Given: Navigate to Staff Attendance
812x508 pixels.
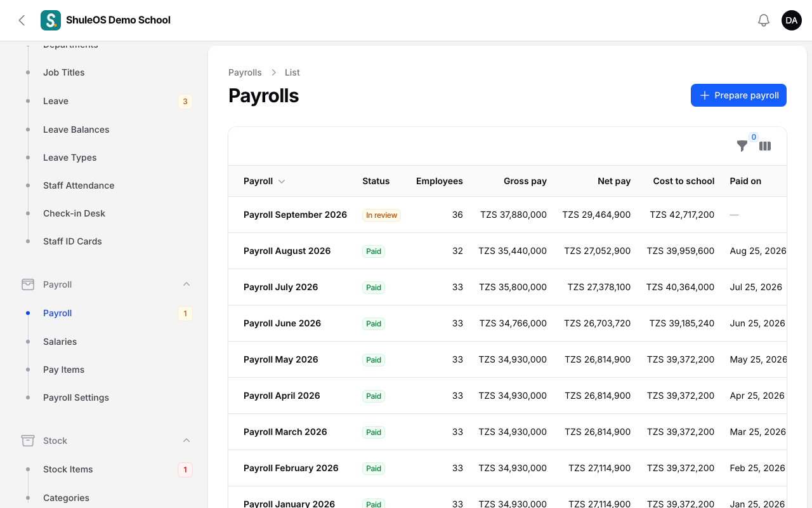Looking at the screenshot, I should click(x=79, y=185).
